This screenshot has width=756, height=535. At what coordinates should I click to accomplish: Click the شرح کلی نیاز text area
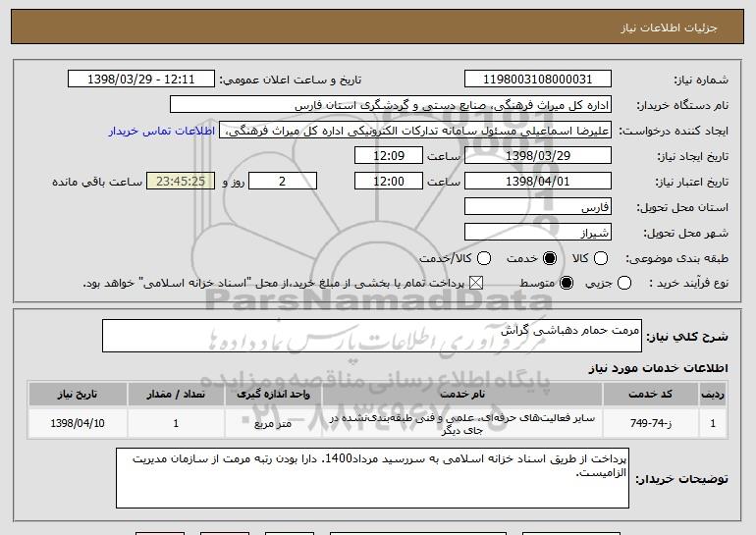372,336
